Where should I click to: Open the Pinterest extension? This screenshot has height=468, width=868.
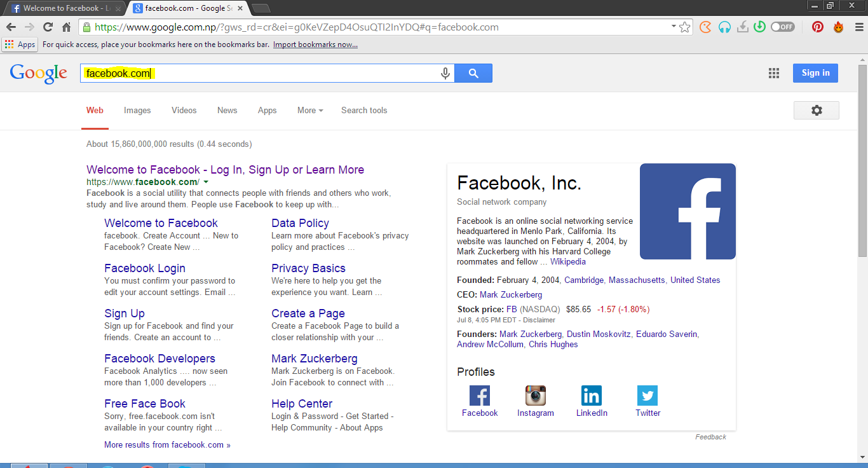(x=817, y=27)
